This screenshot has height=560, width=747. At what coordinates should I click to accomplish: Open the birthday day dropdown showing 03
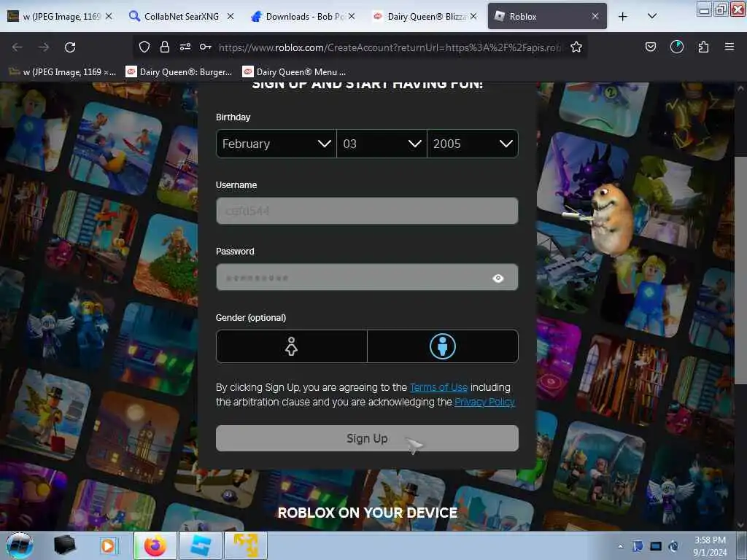pos(382,144)
